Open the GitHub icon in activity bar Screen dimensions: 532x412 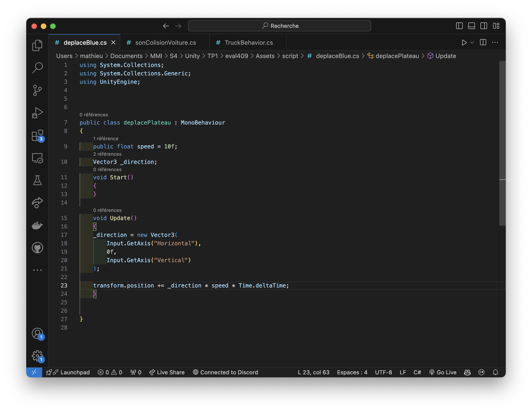37,248
